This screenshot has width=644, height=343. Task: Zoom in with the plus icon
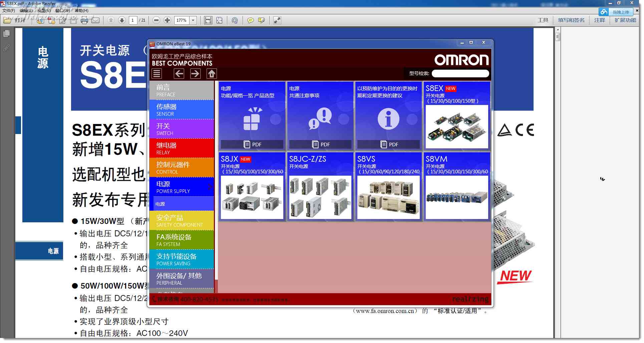[167, 20]
